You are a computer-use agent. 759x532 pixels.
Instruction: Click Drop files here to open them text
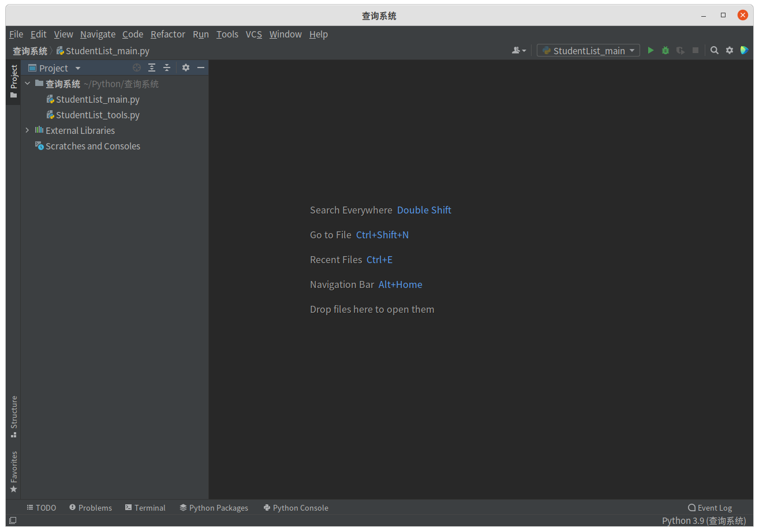pyautogui.click(x=372, y=309)
